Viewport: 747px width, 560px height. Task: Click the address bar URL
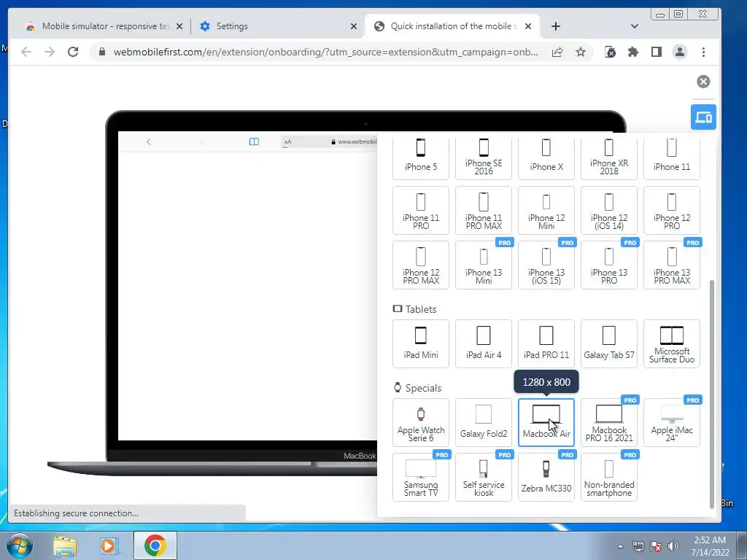[x=326, y=52]
